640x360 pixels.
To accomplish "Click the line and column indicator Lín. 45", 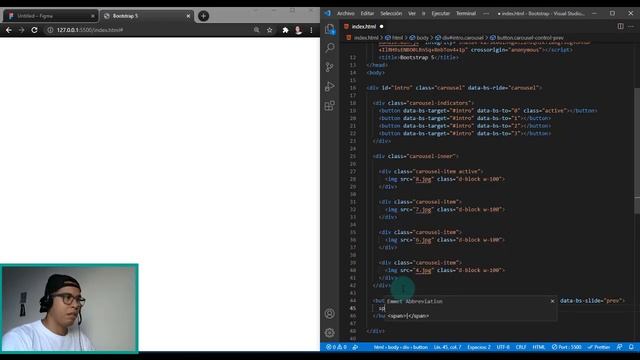I will [x=447, y=347].
